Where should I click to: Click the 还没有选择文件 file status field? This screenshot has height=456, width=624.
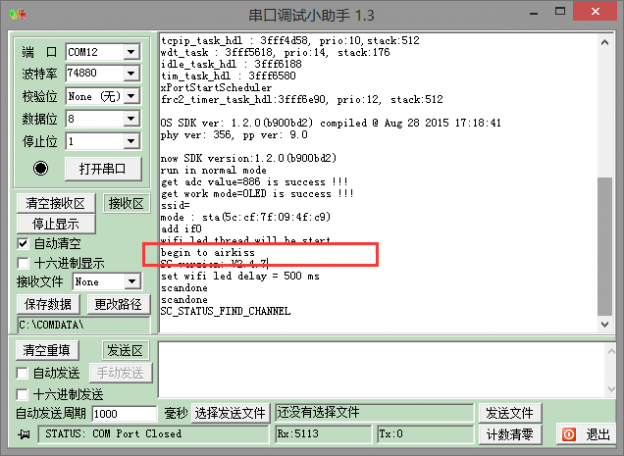click(374, 413)
